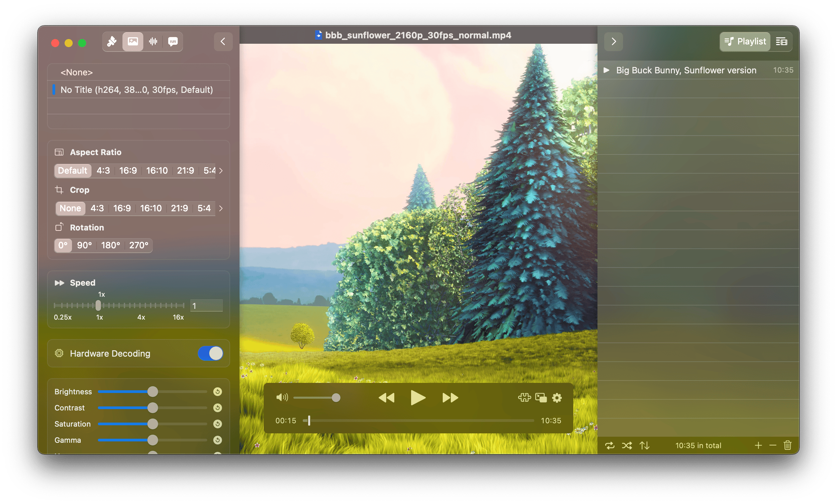Show more aspect ratio options

point(221,171)
